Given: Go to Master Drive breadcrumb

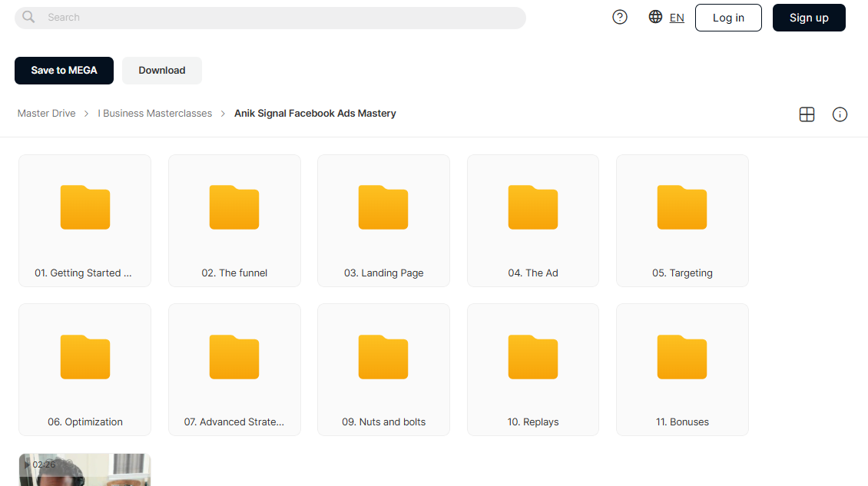Looking at the screenshot, I should [x=47, y=114].
